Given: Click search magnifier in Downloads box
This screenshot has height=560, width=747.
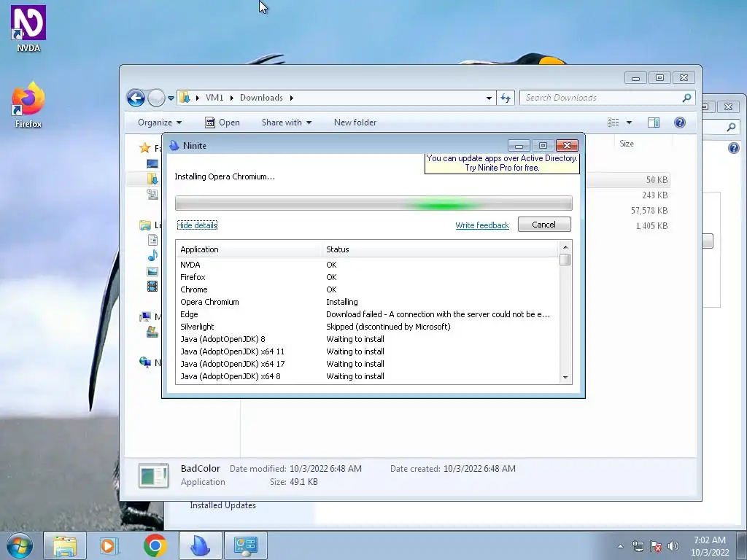Looking at the screenshot, I should 686,98.
